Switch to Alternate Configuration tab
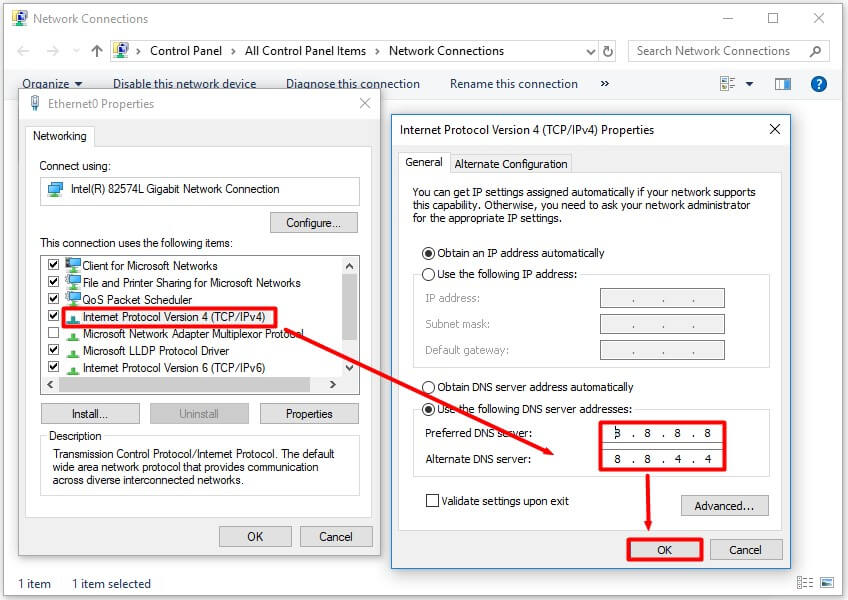Screen dimensions: 848x600 click(511, 163)
